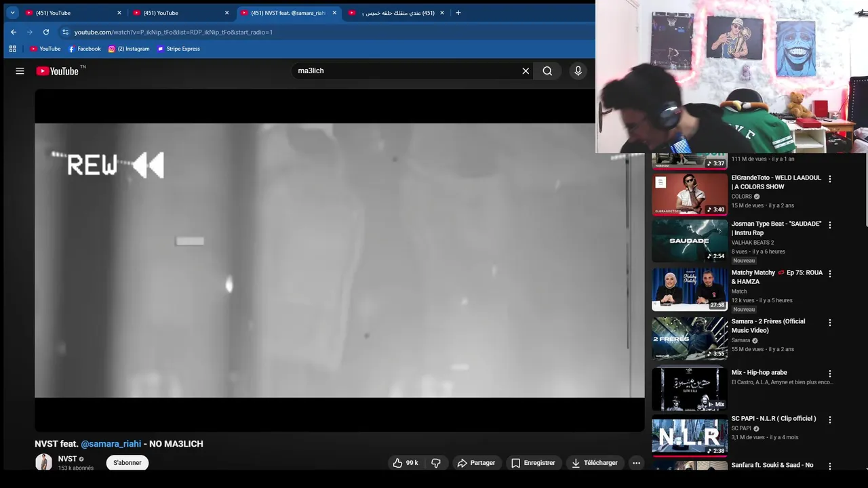Dislike the NO MA3LICH video
This screenshot has width=868, height=488.
(436, 463)
